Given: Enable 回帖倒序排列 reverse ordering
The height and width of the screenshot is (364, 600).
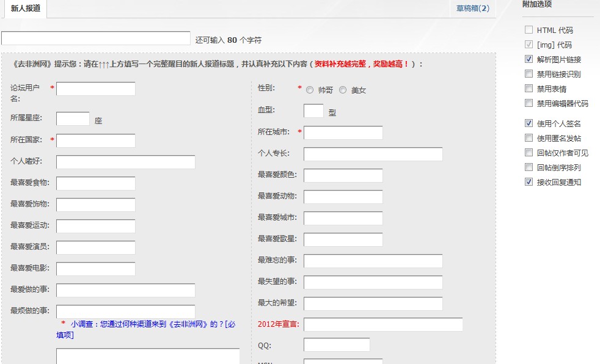Looking at the screenshot, I should point(528,167).
